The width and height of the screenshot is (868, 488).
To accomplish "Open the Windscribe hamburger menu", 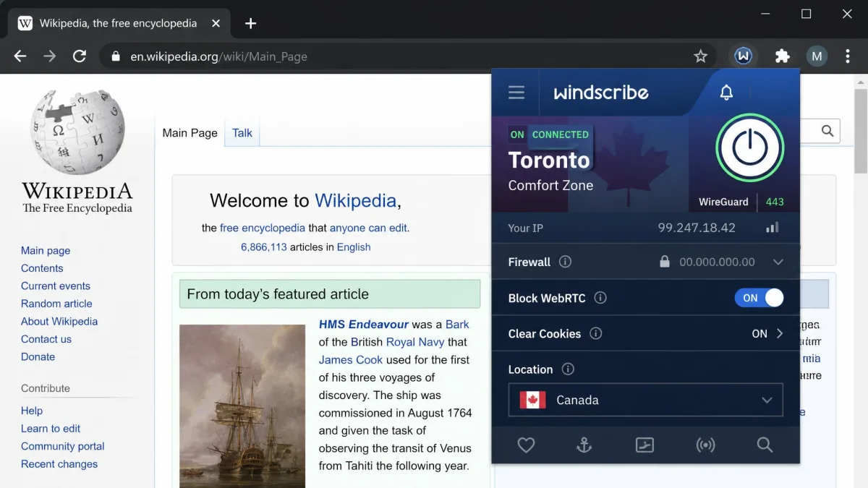I will coord(516,93).
